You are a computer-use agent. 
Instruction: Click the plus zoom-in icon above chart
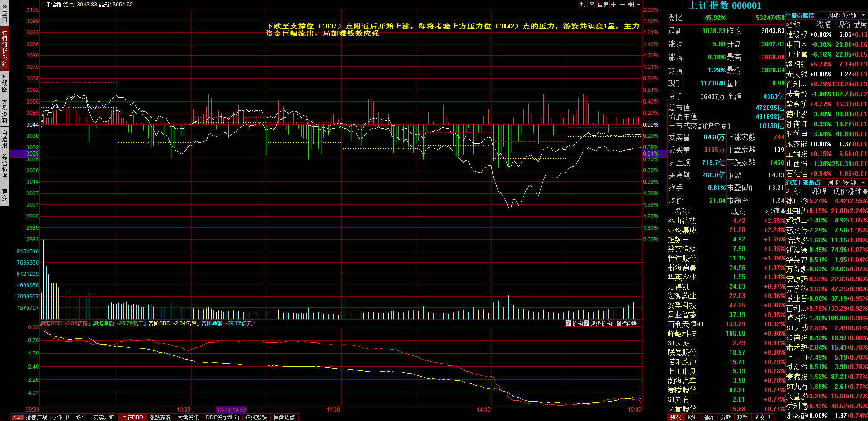pos(613,5)
